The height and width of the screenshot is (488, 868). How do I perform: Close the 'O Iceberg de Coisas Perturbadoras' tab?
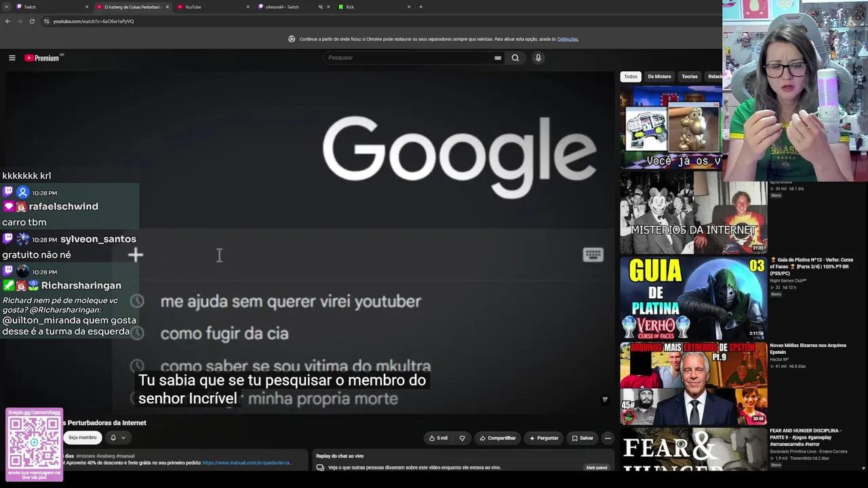[167, 7]
